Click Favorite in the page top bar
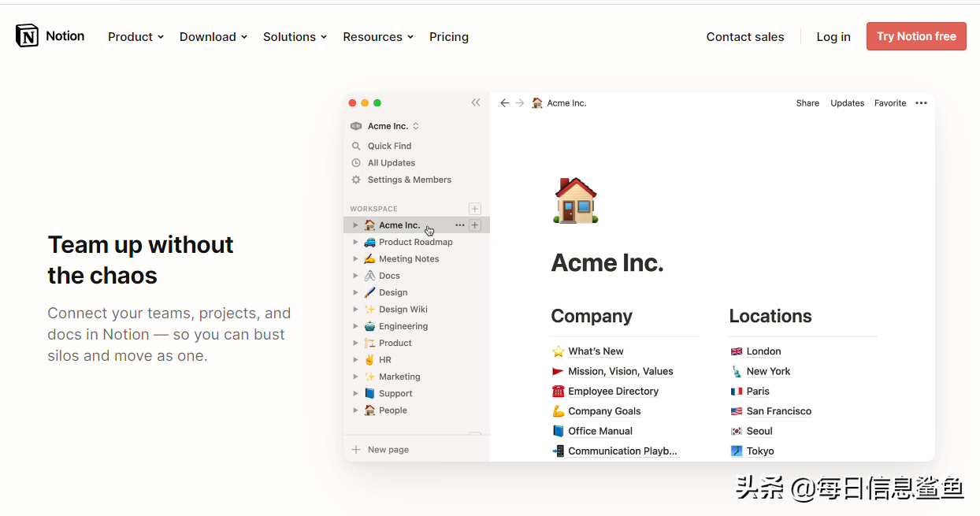 pyautogui.click(x=890, y=103)
